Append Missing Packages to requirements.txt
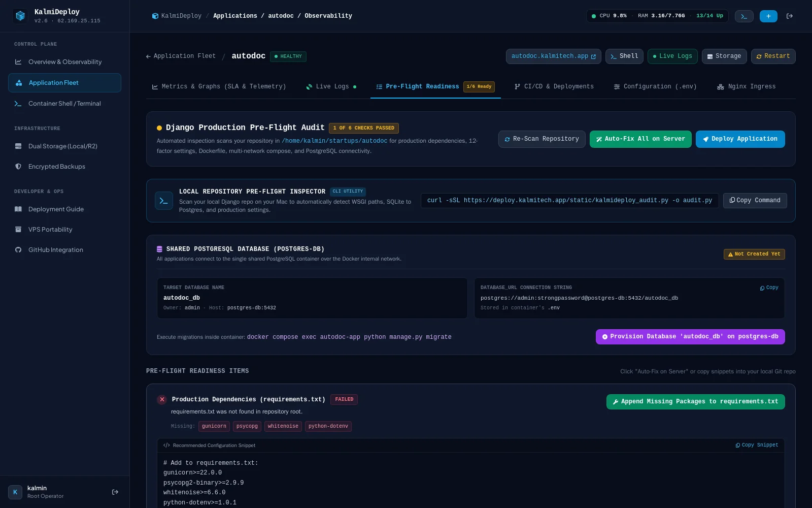Viewport: 812px width, 508px height. (x=695, y=402)
